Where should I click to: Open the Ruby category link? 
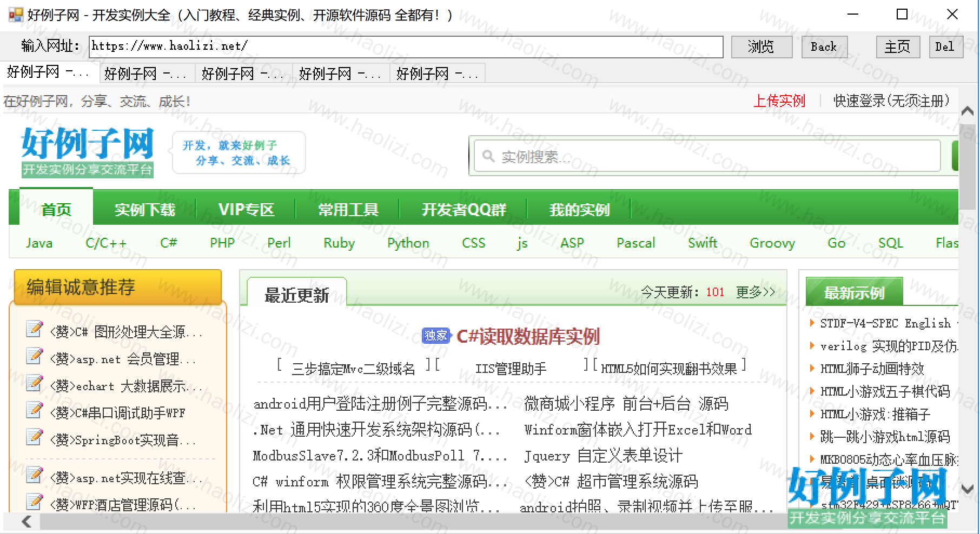click(x=339, y=243)
